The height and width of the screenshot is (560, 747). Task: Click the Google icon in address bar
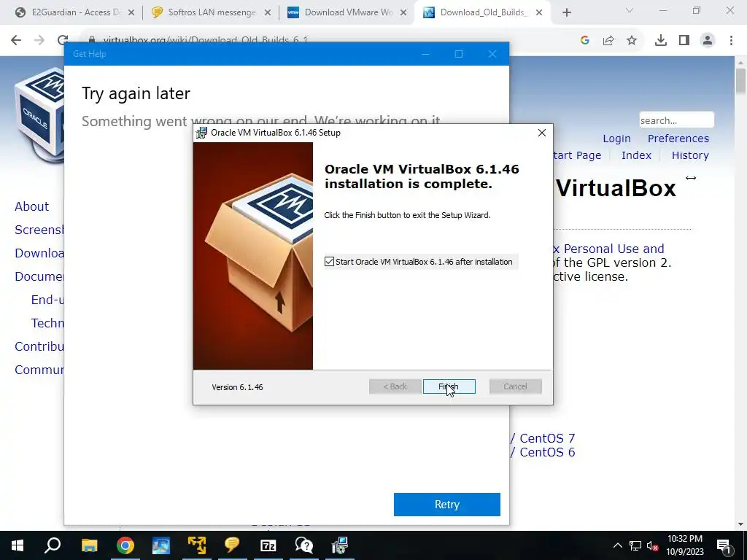tap(585, 41)
